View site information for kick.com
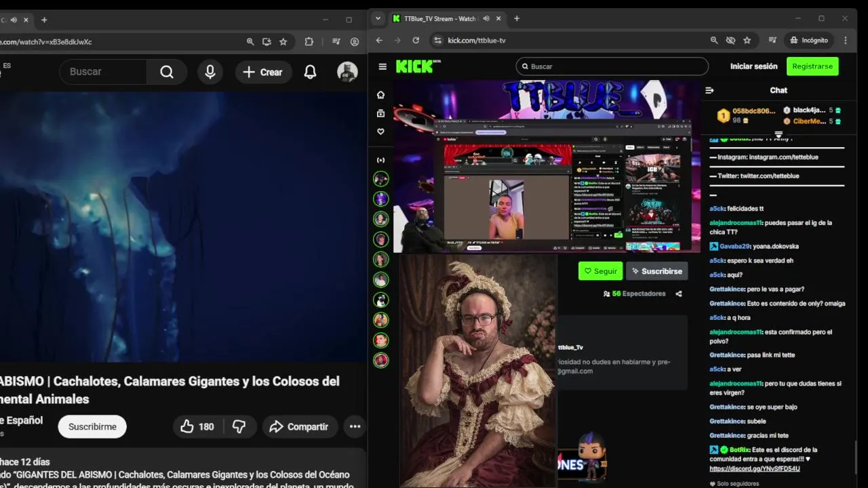This screenshot has width=868, height=488. [x=437, y=40]
